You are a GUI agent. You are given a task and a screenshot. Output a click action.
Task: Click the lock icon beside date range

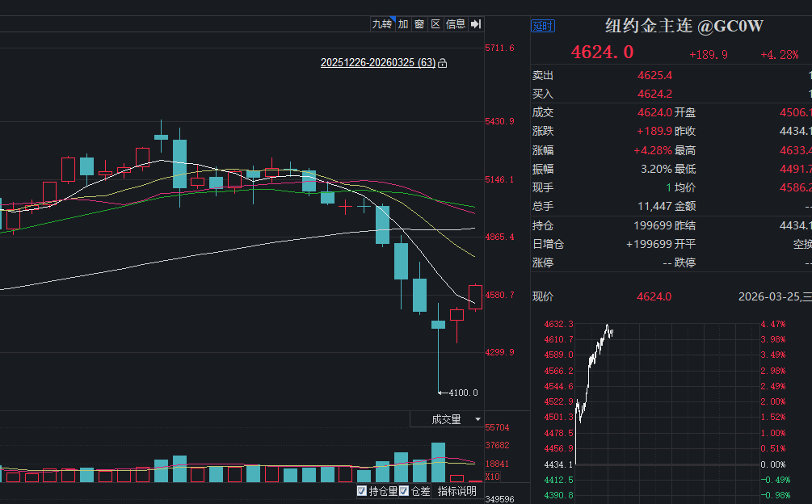[443, 63]
